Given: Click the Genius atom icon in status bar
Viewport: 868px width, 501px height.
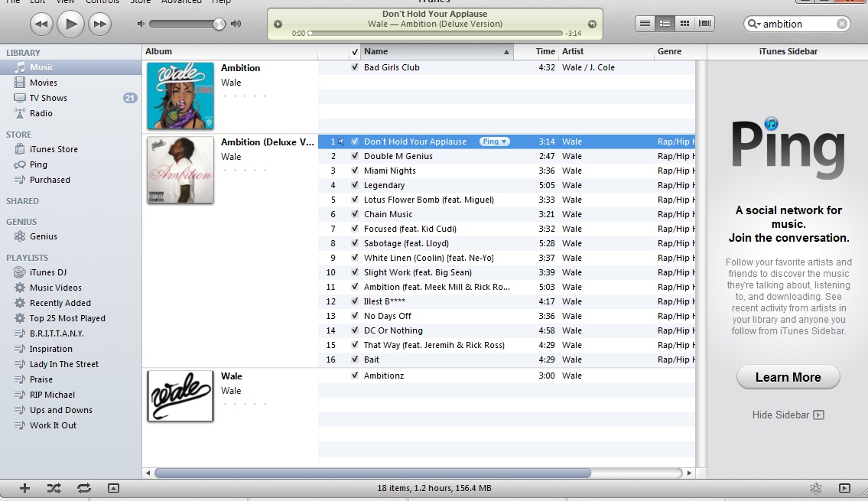Looking at the screenshot, I should (x=815, y=488).
